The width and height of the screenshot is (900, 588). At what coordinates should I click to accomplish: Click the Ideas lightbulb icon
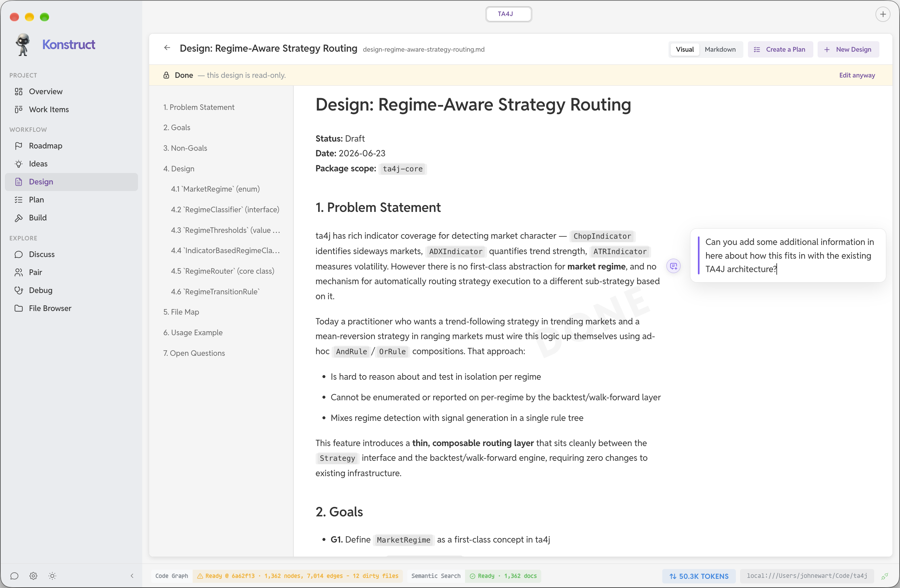19,164
